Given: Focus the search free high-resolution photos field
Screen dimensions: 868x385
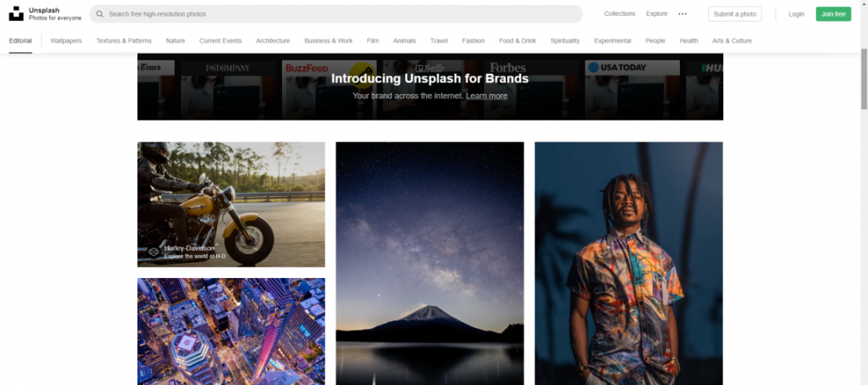Looking at the screenshot, I should click(x=336, y=14).
